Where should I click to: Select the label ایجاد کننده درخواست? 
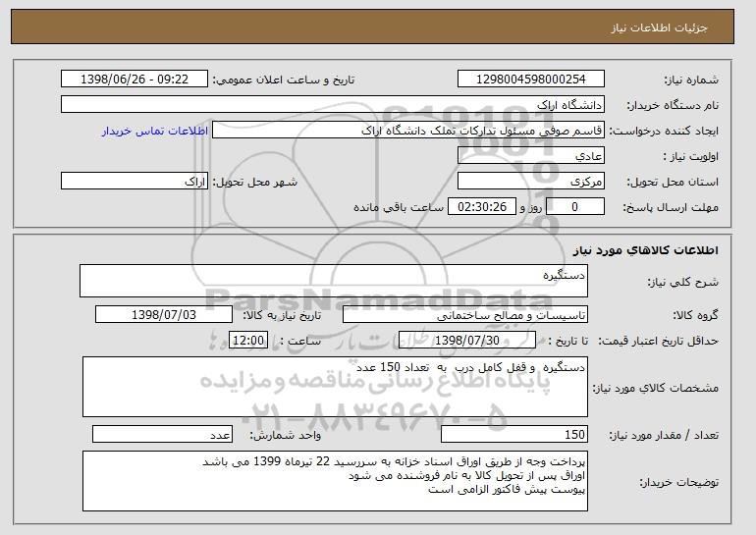664,131
